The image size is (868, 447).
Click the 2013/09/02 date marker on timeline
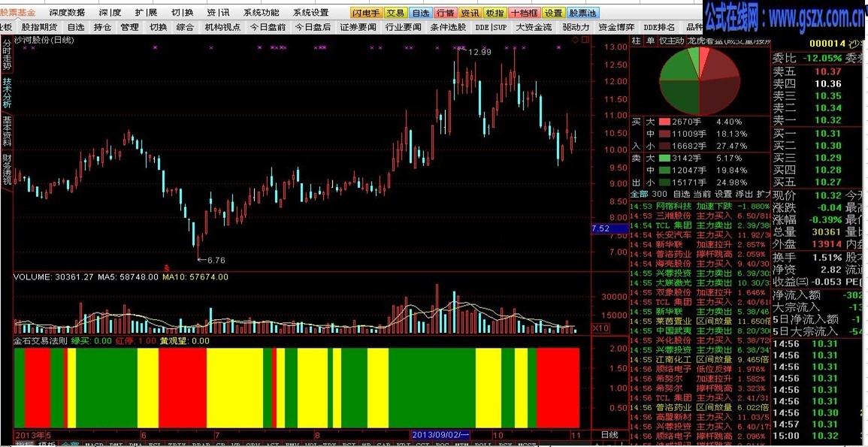tap(440, 436)
